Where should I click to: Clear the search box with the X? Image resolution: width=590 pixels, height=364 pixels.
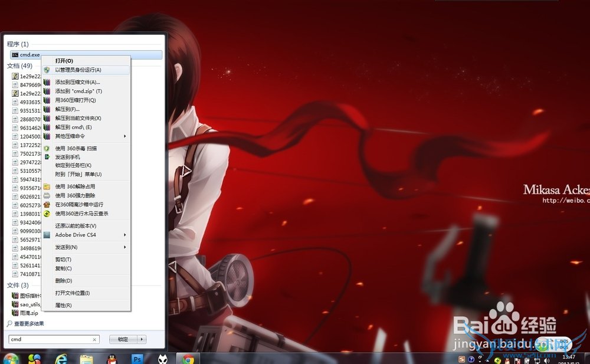tap(94, 339)
